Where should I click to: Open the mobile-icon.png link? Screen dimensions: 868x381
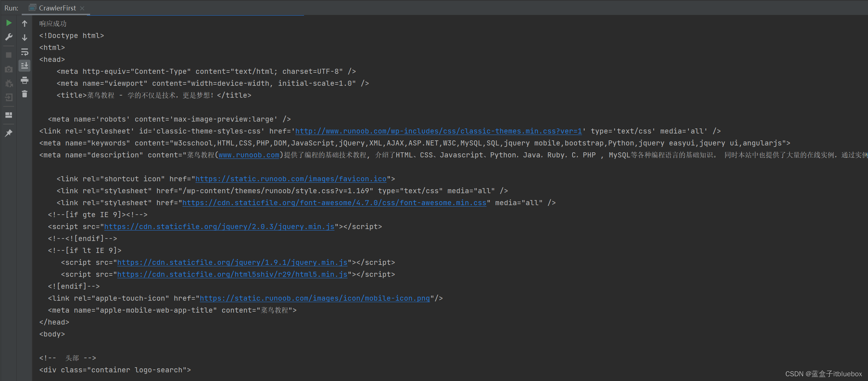(315, 298)
